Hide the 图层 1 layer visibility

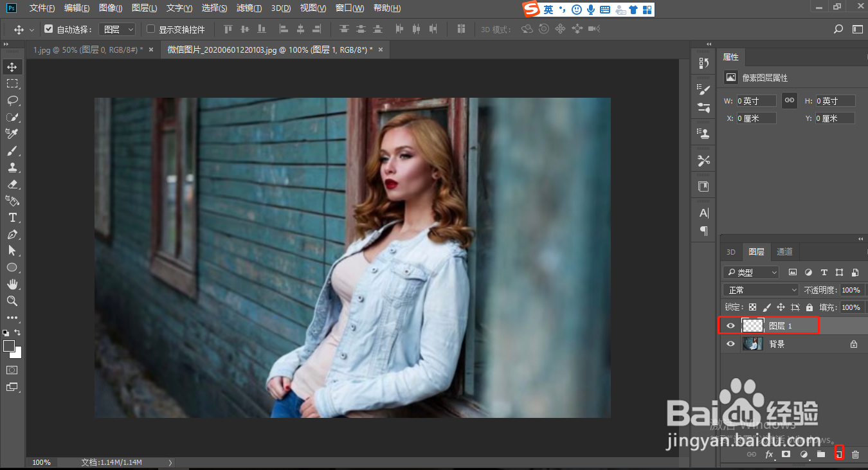click(x=730, y=326)
